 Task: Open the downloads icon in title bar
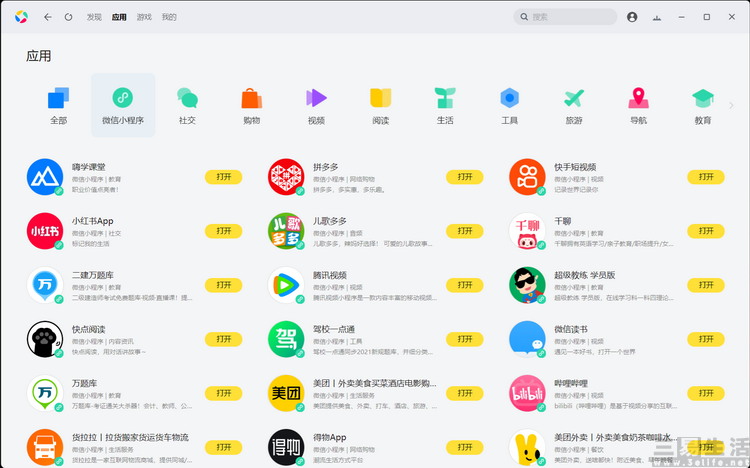[657, 17]
